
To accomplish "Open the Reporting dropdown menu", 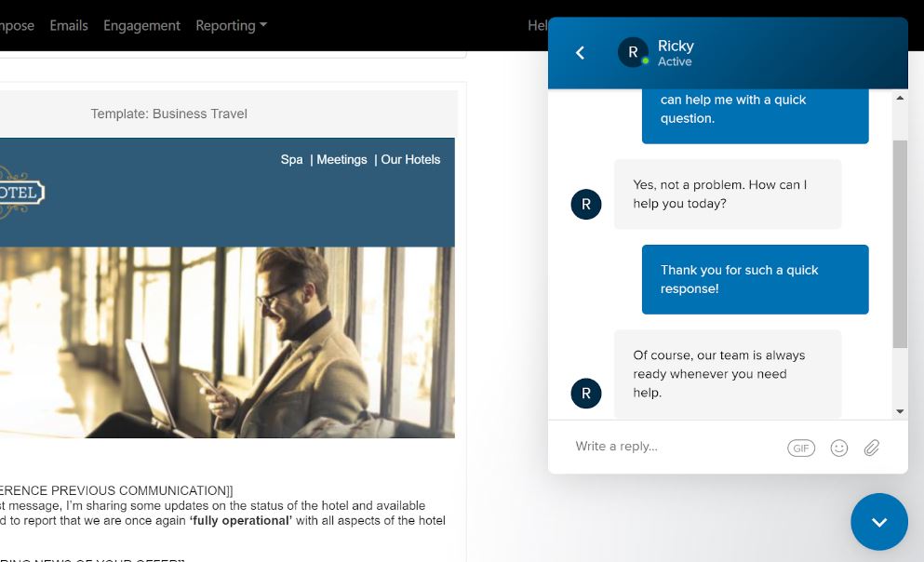I will tap(231, 25).
